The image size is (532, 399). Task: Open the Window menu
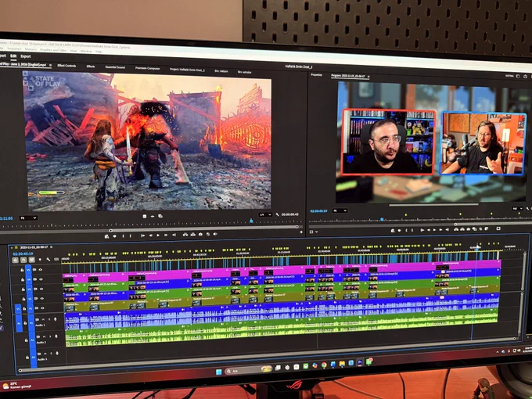click(86, 51)
